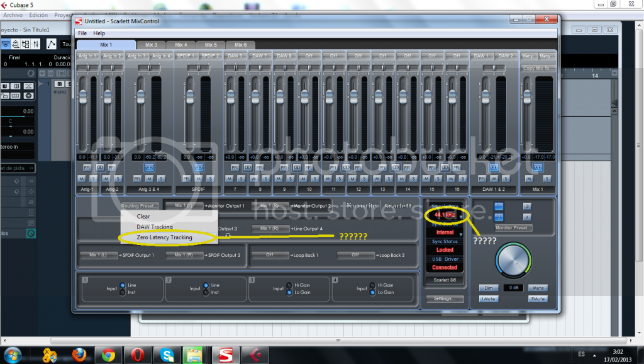Open Opera browser from the taskbar
Viewport: 644px width, 364px height.
click(x=138, y=355)
